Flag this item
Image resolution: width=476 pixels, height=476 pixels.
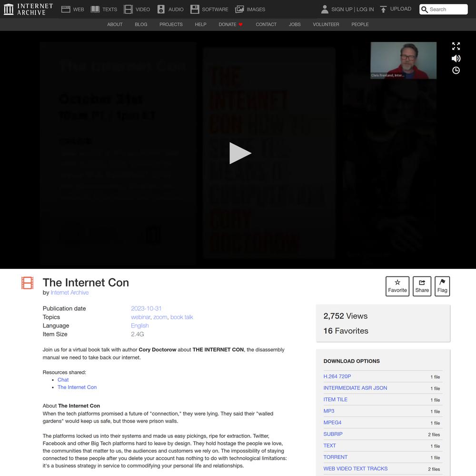coord(442,286)
